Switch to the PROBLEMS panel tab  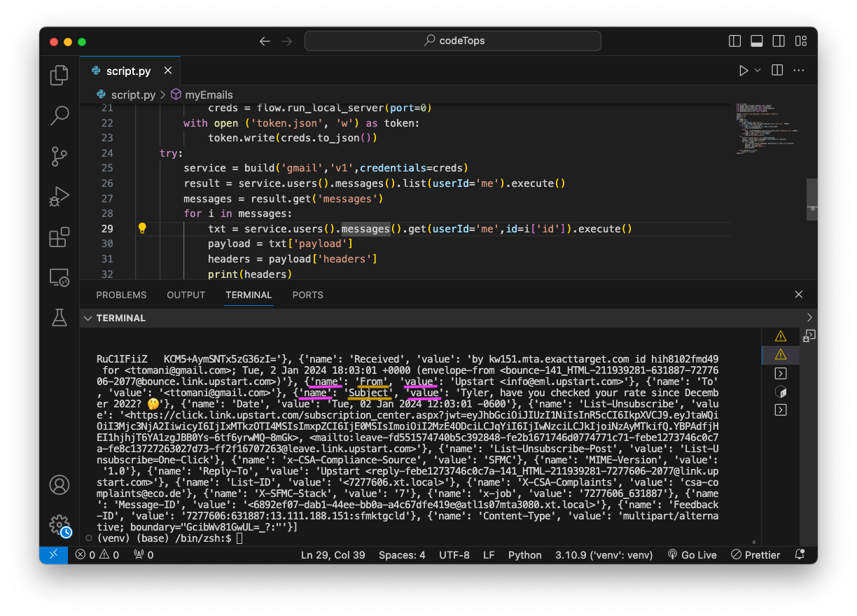click(x=121, y=295)
